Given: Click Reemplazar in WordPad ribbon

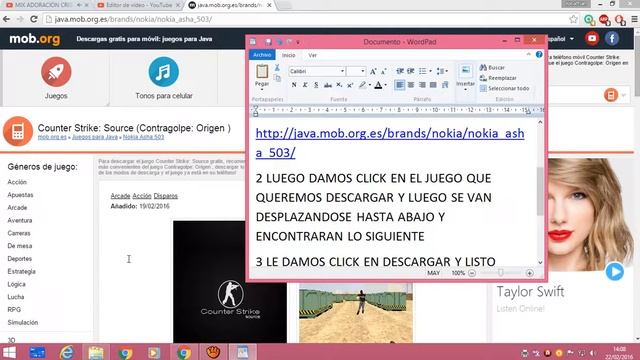Looking at the screenshot, I should coord(498,78).
